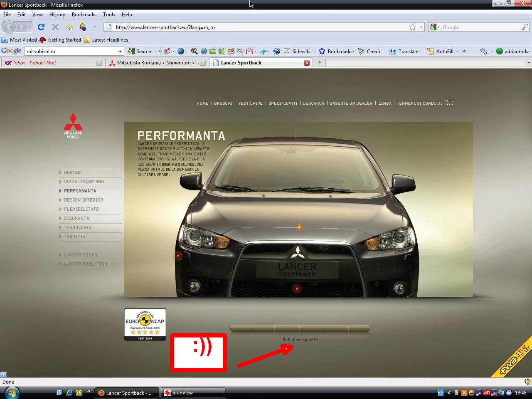Open the History menu
The height and width of the screenshot is (399, 532).
pos(57,15)
